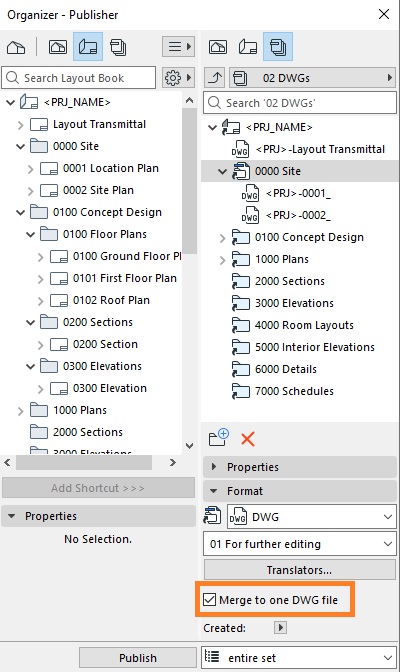Click the red delete X icon
Screen dimensions: 400x672
(x=248, y=439)
